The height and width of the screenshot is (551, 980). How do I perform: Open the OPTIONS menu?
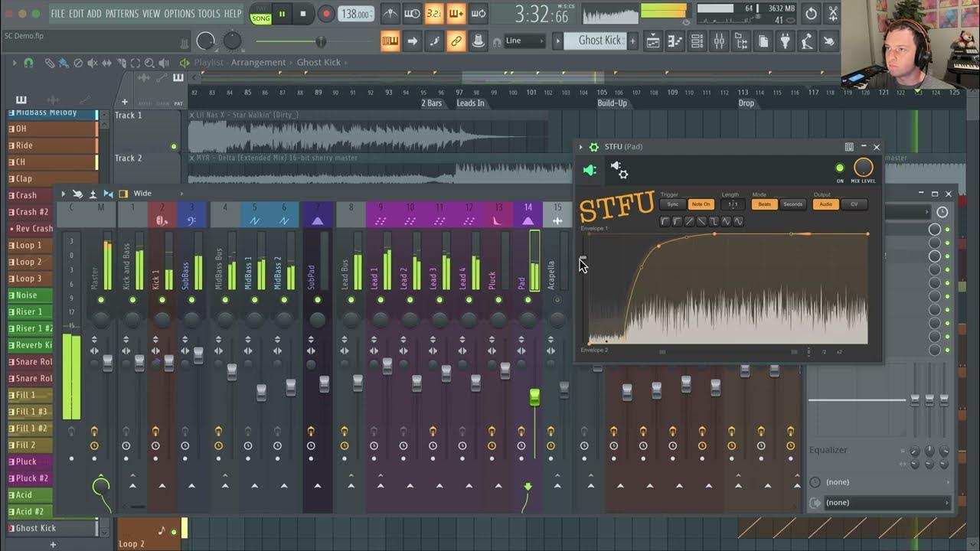[180, 14]
